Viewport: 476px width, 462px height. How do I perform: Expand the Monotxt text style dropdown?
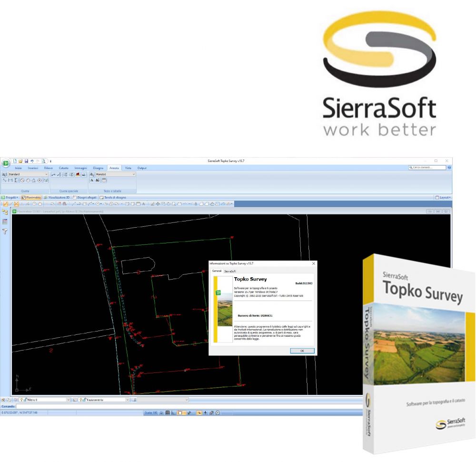point(115,174)
